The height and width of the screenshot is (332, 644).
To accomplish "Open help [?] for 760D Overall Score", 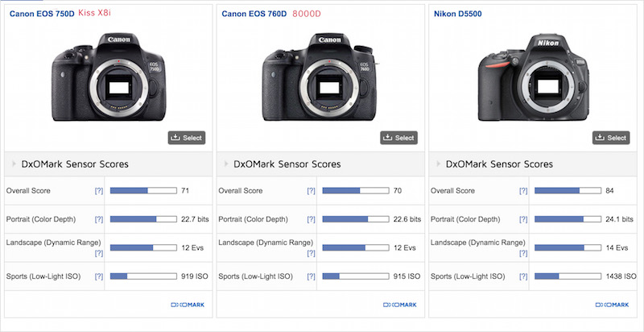I will [x=312, y=191].
